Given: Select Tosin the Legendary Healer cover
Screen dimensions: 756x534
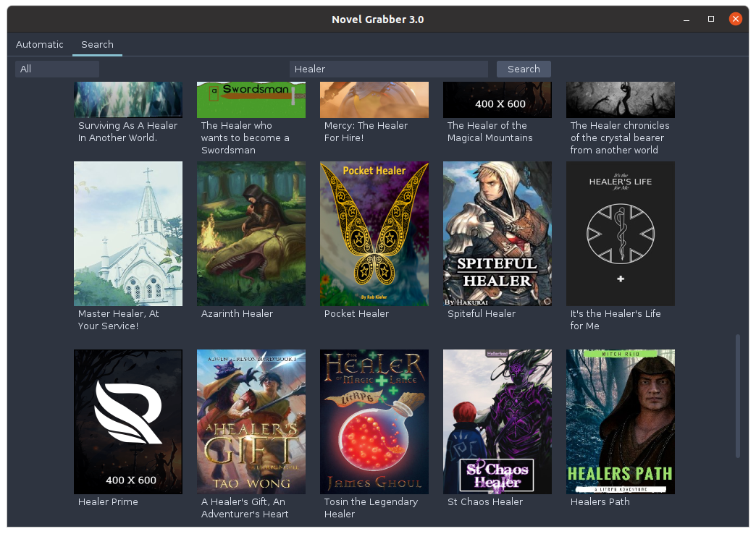Looking at the screenshot, I should [x=374, y=422].
